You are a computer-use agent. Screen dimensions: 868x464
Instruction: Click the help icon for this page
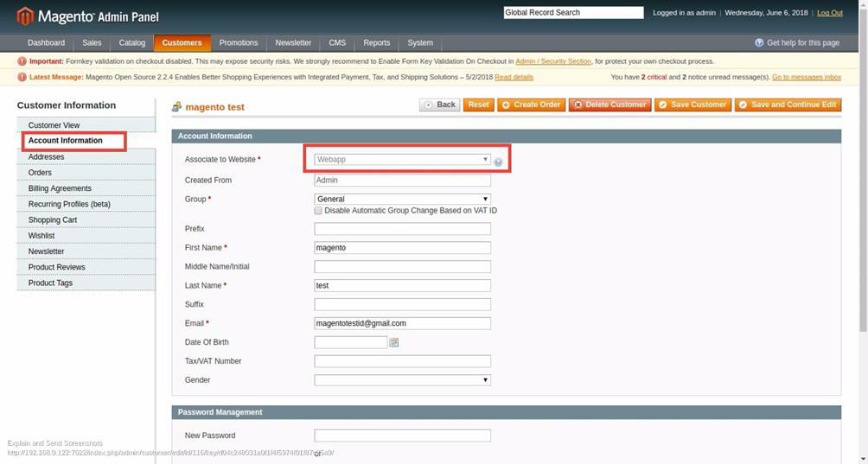tap(759, 42)
